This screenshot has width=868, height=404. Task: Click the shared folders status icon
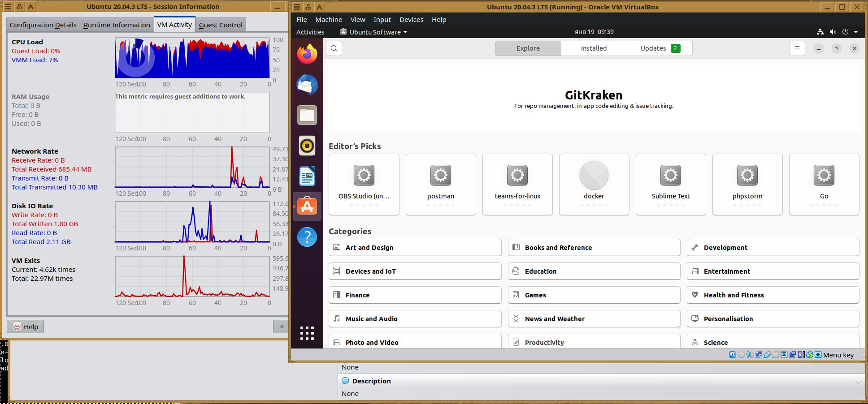pos(775,355)
